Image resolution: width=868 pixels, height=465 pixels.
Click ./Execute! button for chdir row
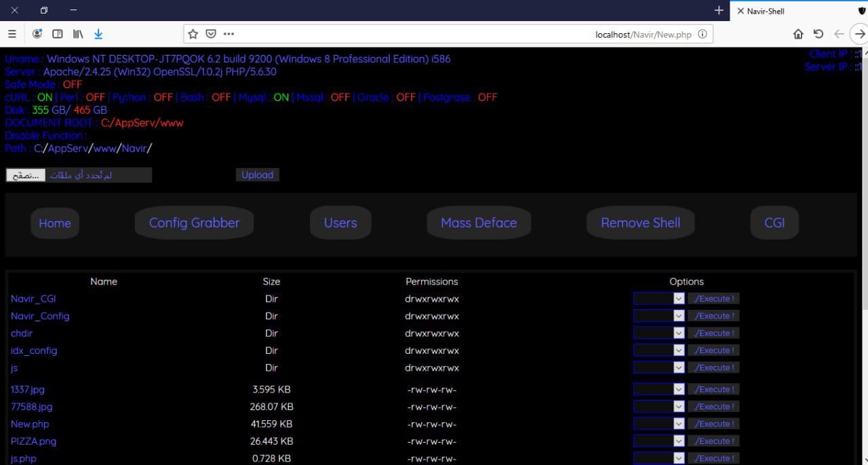pyautogui.click(x=713, y=333)
